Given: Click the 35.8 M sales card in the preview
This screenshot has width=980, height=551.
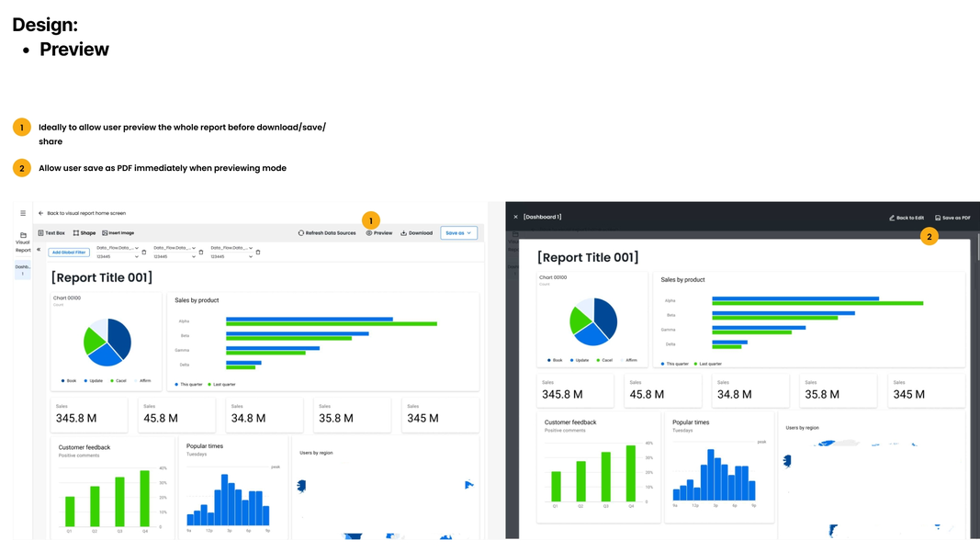Looking at the screenshot, I should pyautogui.click(x=839, y=391).
